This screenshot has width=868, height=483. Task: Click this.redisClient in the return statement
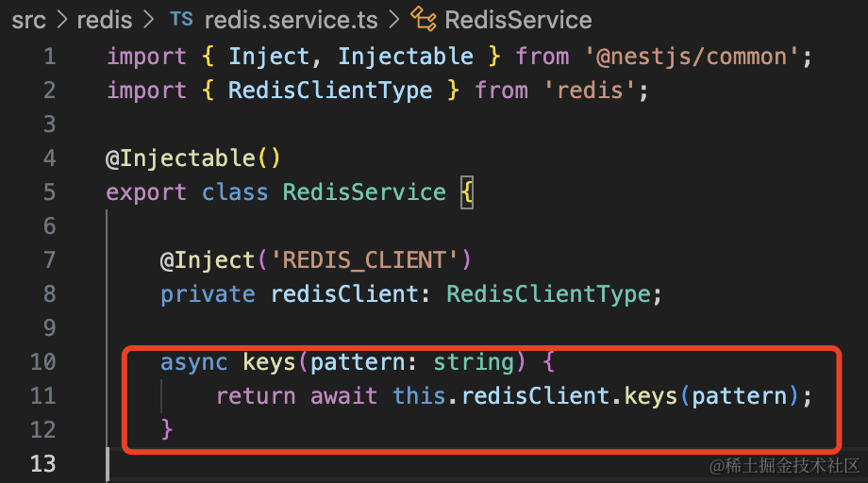coord(500,396)
